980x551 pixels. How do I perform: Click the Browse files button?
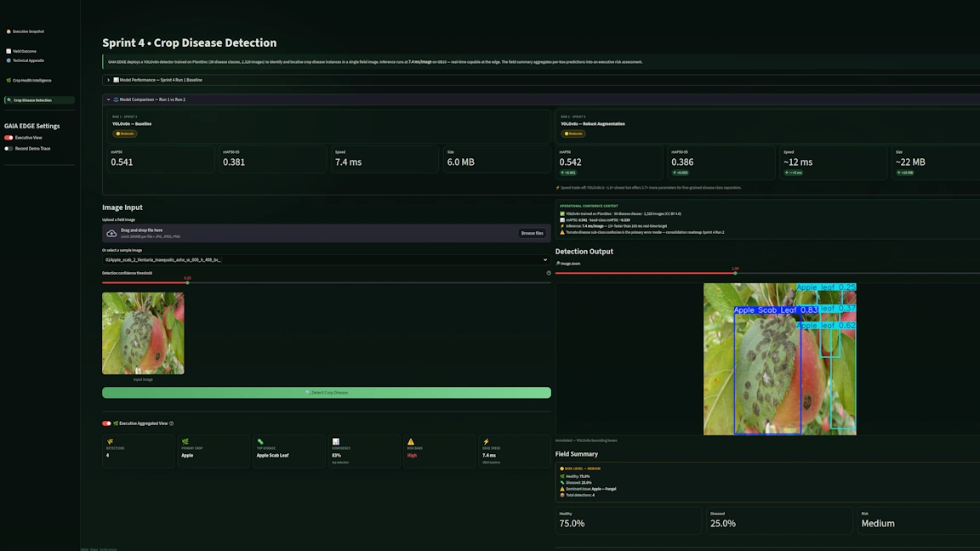[x=532, y=233]
